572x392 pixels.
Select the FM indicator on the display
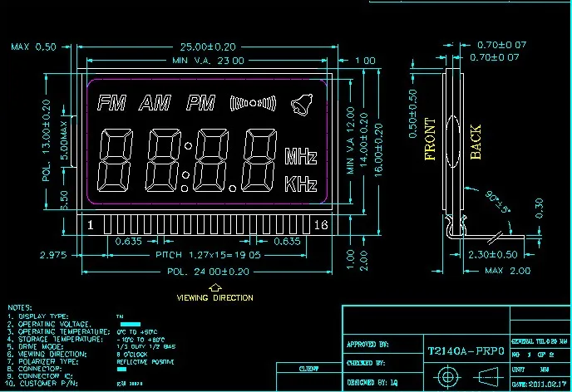[111, 103]
